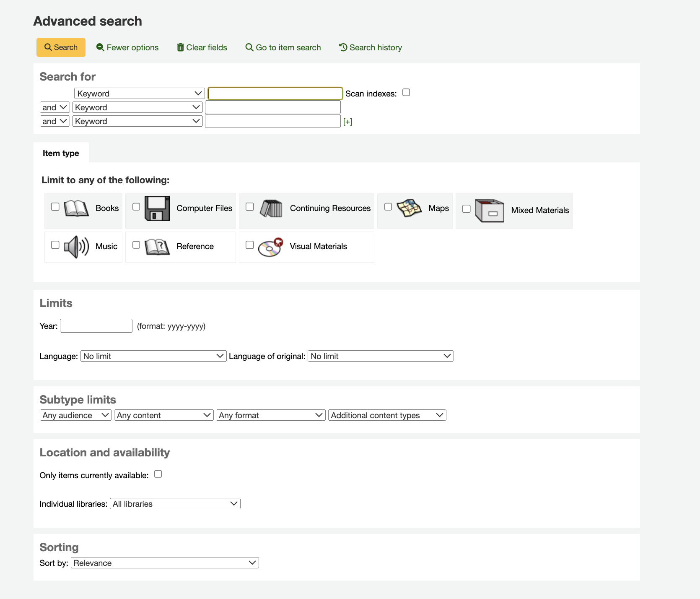Open the Sort by dropdown
The image size is (700, 599).
tap(165, 563)
